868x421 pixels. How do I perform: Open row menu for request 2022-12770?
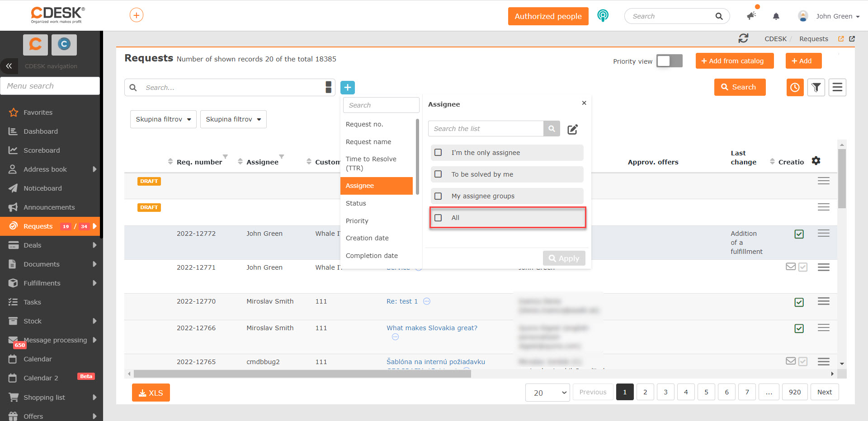(824, 301)
